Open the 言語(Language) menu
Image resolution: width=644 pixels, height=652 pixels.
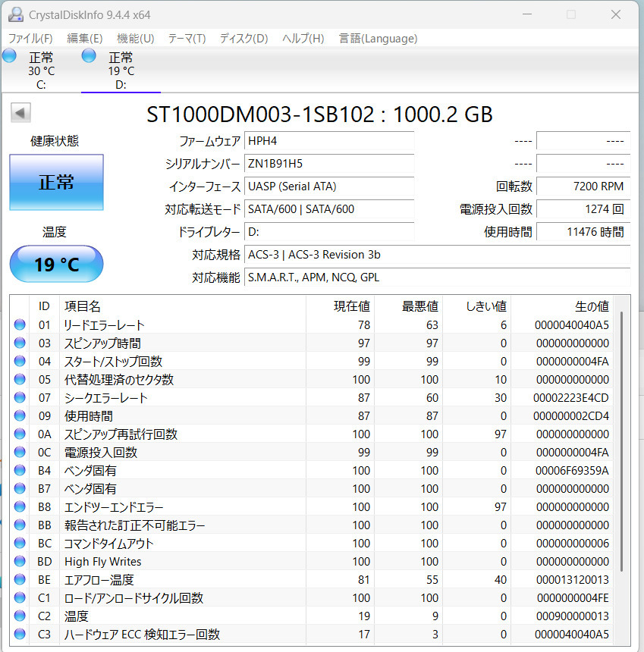point(378,39)
